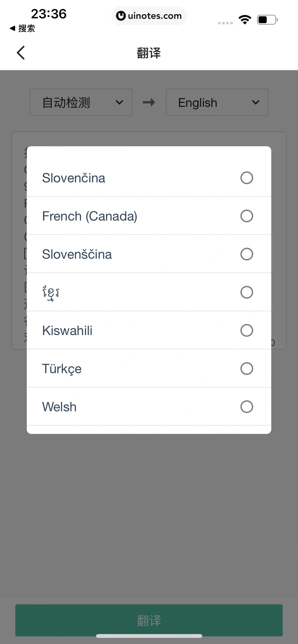298x644 pixels.
Task: Choose Slovenščina from the language list
Action: [77, 254]
